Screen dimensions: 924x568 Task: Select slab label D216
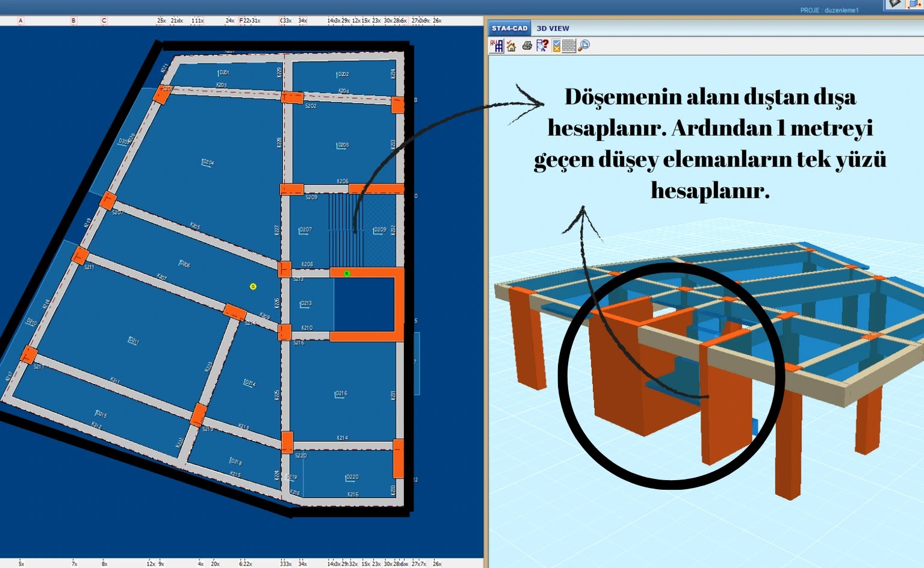(341, 394)
